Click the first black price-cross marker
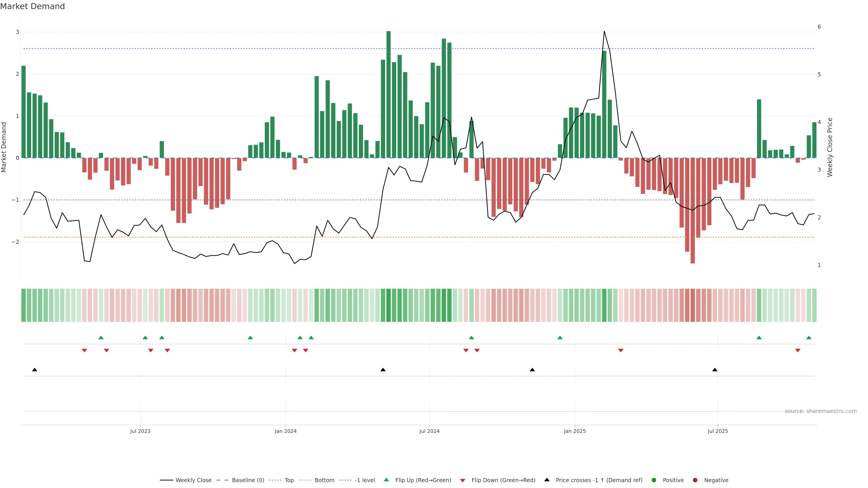This screenshot has width=868, height=488. click(x=34, y=370)
